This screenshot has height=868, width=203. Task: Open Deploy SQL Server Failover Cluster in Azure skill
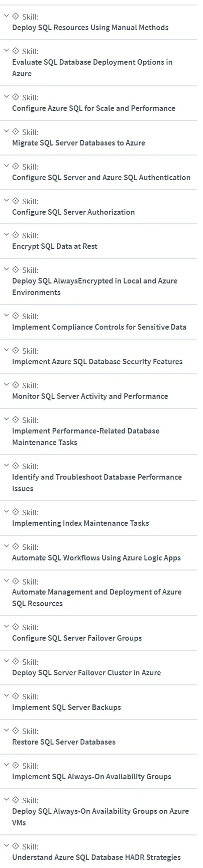tap(86, 673)
